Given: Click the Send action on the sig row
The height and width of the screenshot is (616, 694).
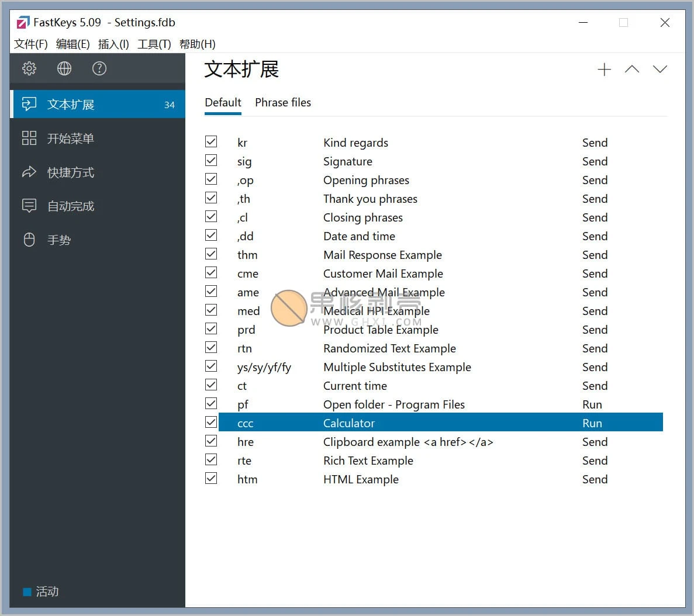Looking at the screenshot, I should pyautogui.click(x=595, y=161).
